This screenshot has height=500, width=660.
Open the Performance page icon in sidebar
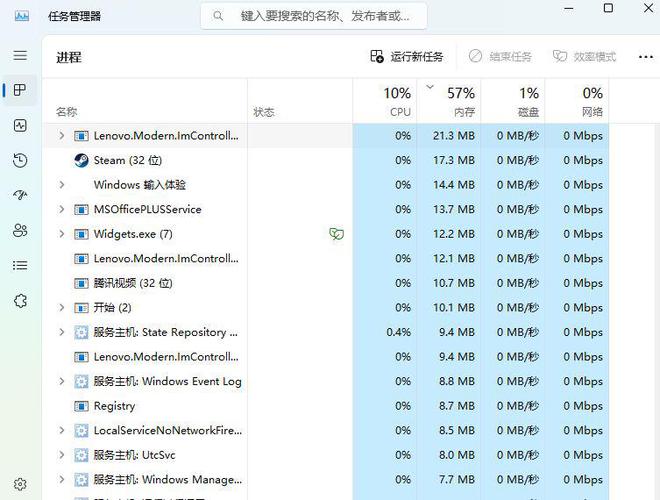tap(20, 125)
